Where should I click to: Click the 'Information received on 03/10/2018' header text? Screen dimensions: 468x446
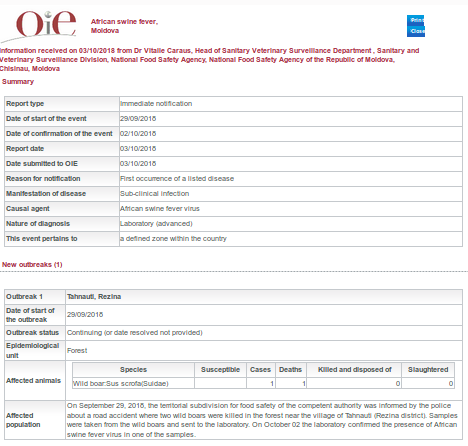tap(209, 60)
